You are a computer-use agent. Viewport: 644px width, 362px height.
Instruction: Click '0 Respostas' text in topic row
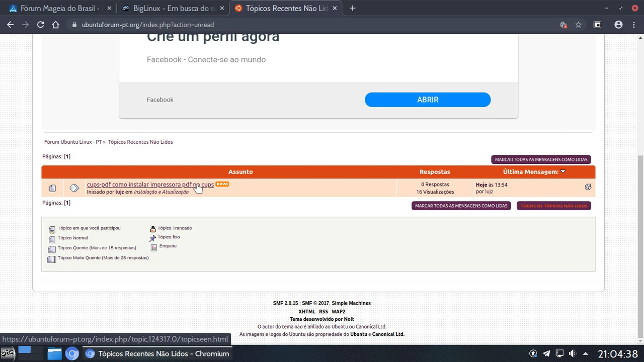pos(435,185)
